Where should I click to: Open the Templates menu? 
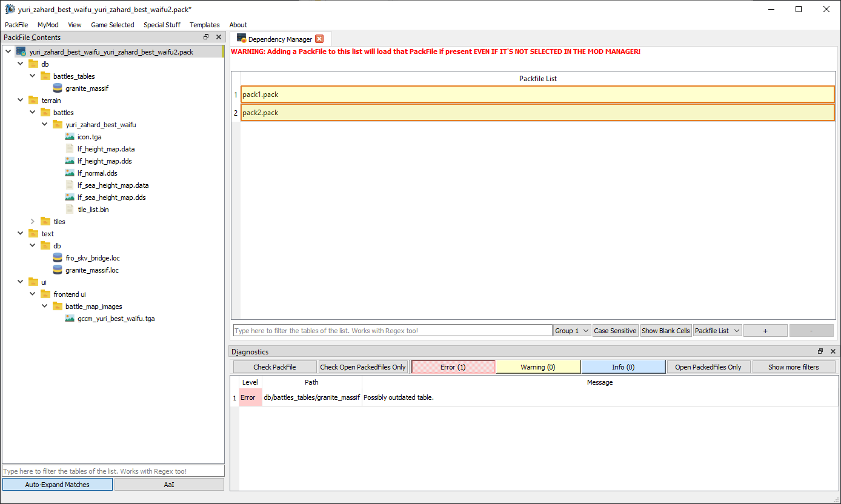(x=205, y=25)
